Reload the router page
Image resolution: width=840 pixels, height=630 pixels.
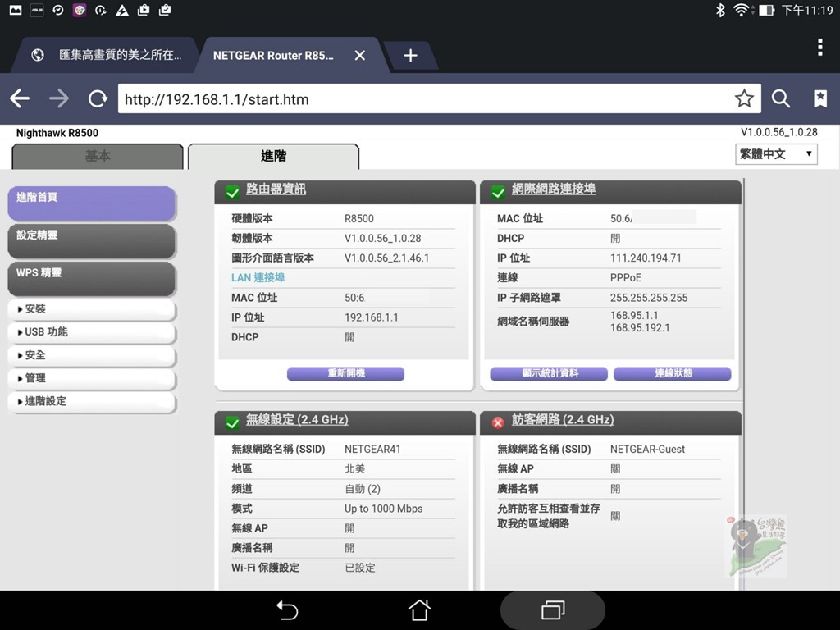coord(98,98)
